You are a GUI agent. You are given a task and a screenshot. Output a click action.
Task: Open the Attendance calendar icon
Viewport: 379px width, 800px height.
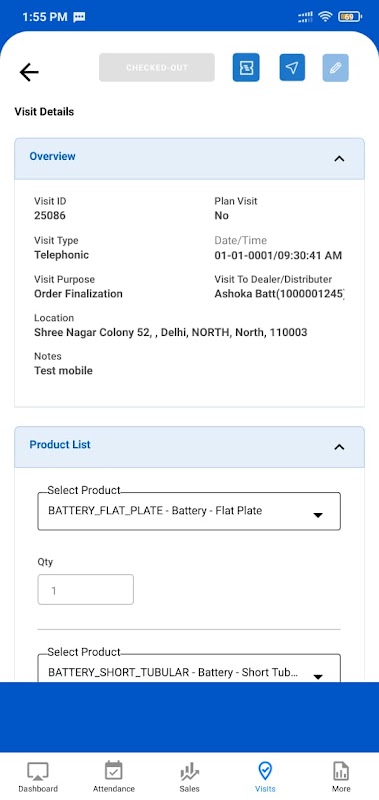114,770
